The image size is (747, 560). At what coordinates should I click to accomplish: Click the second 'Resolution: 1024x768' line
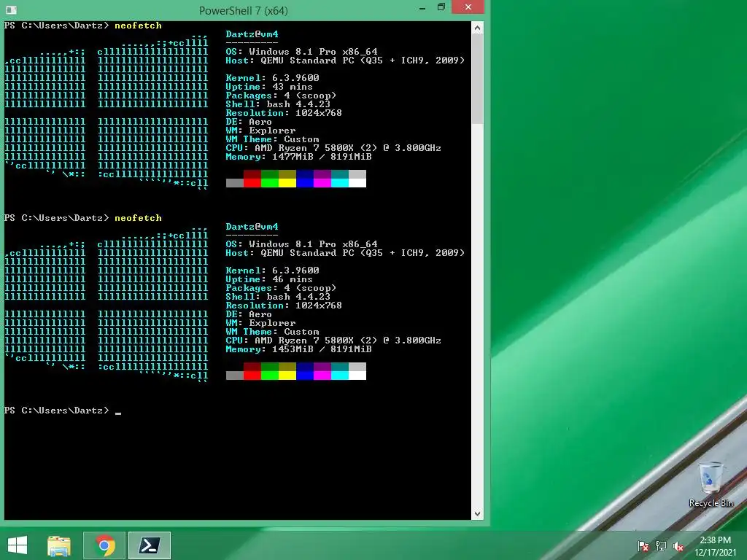tap(284, 306)
